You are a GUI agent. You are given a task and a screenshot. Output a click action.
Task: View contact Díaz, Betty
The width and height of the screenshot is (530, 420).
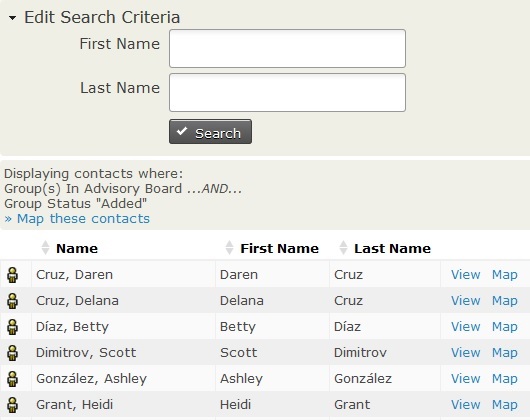(465, 327)
